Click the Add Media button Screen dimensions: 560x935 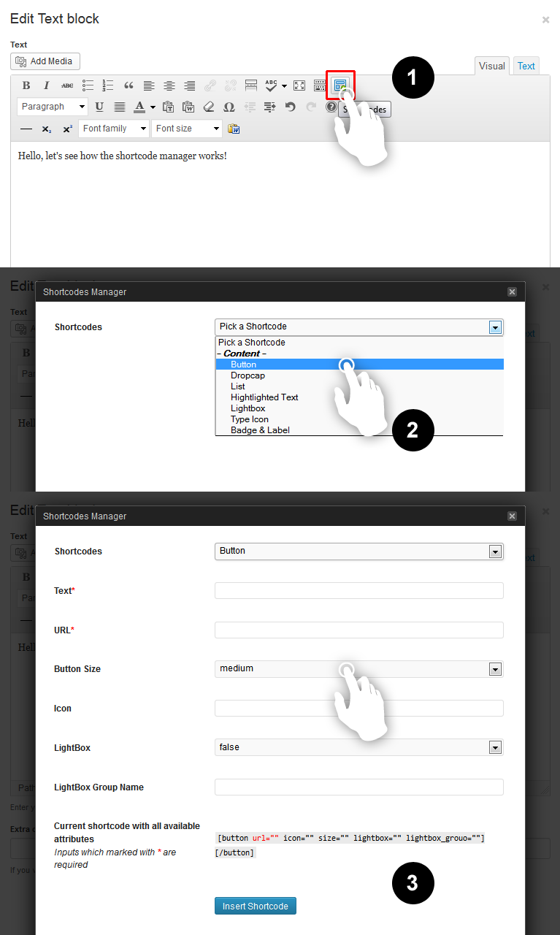pos(45,61)
